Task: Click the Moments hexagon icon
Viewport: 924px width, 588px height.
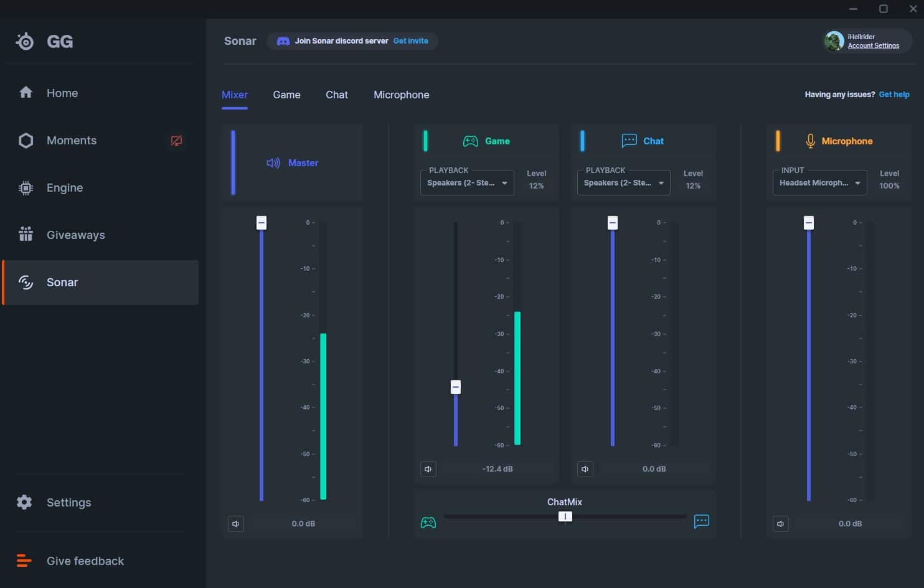Action: 26,141
